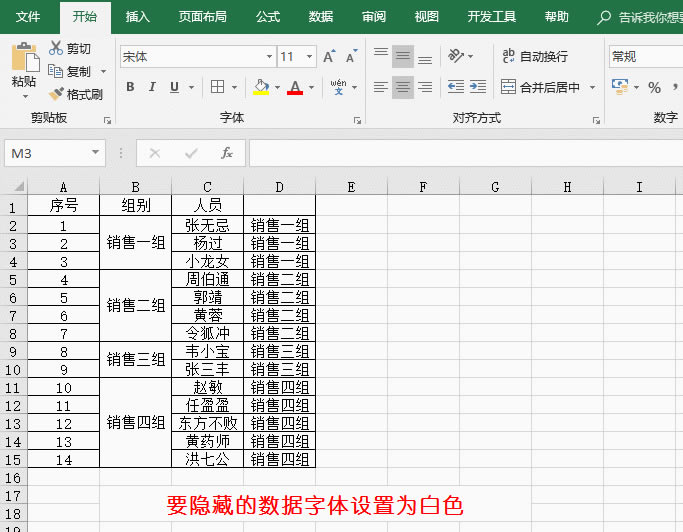Click the formula bar cancel X
Viewport: 683px width, 532px height.
[155, 153]
